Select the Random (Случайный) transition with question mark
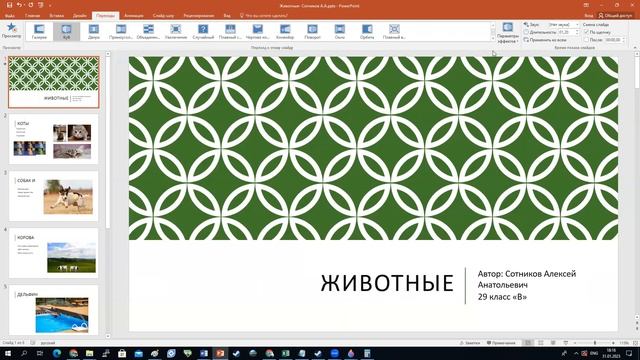This screenshot has width=640, height=360. coord(203,31)
